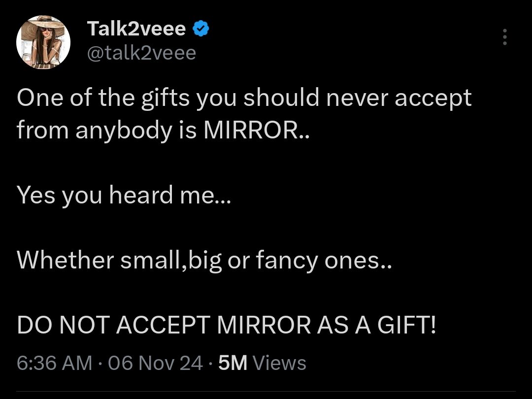The image size is (532, 399).
Task: Open the 5M view count
Action: pyautogui.click(x=233, y=363)
